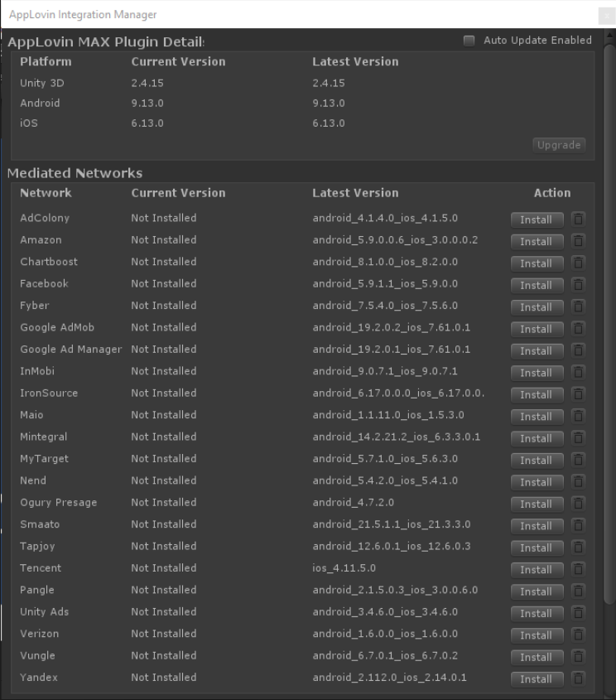The image size is (616, 700).
Task: Click 'android_4.7.2.0' version text
Action: click(353, 502)
